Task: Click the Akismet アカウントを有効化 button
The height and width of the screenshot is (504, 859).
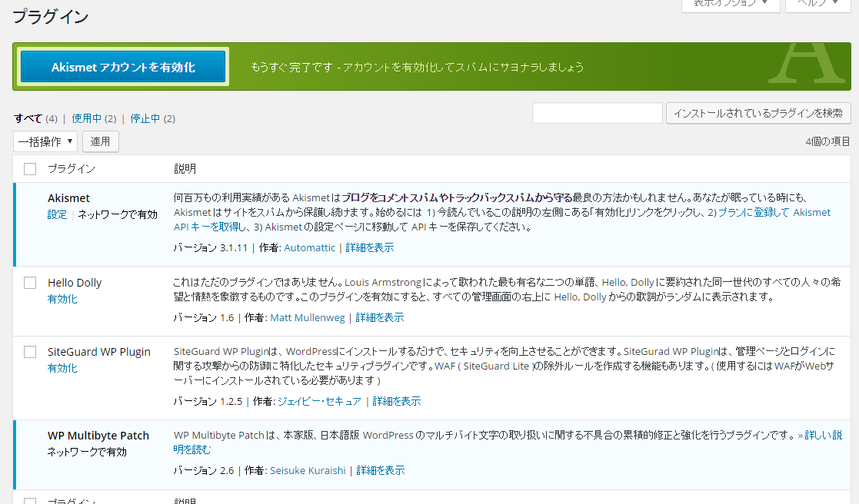Action: [123, 67]
